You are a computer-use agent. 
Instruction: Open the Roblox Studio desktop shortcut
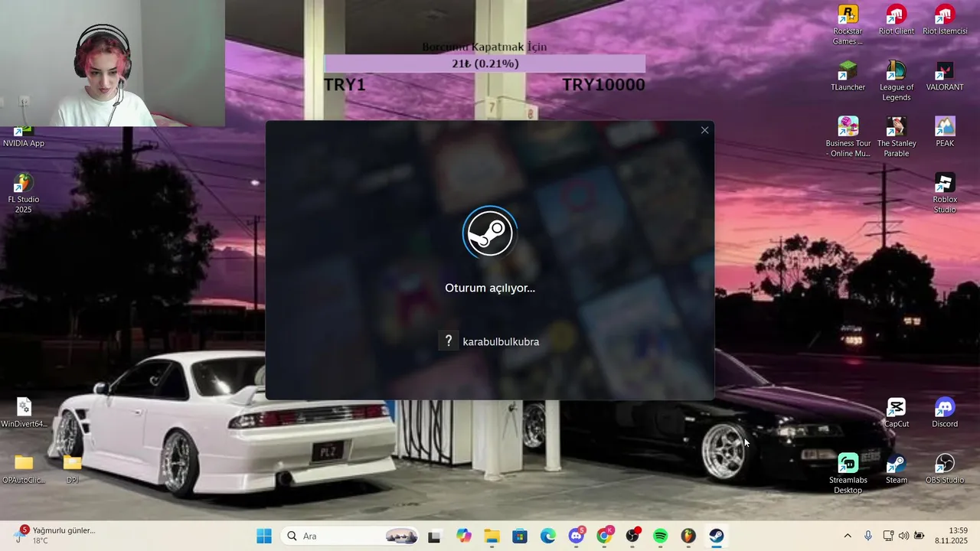945,193
